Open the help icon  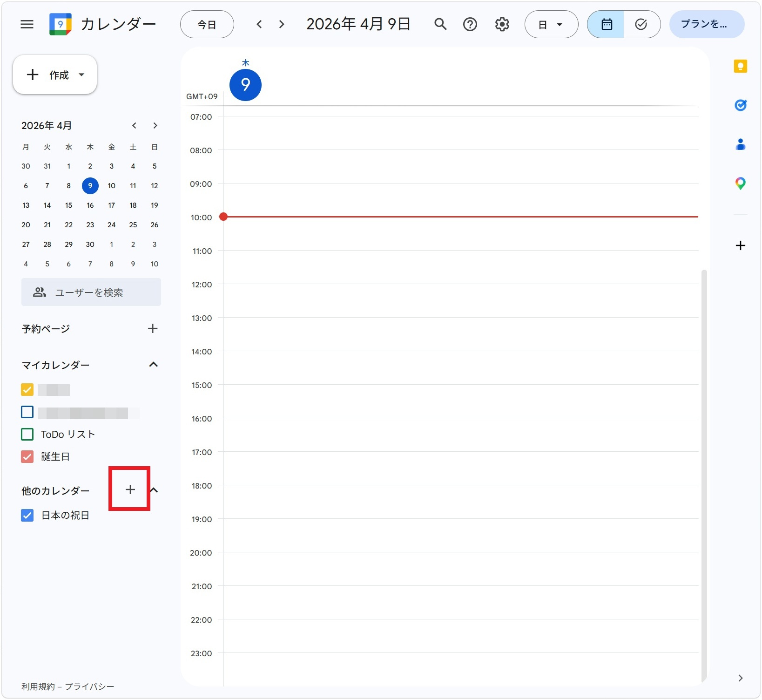[x=470, y=24]
